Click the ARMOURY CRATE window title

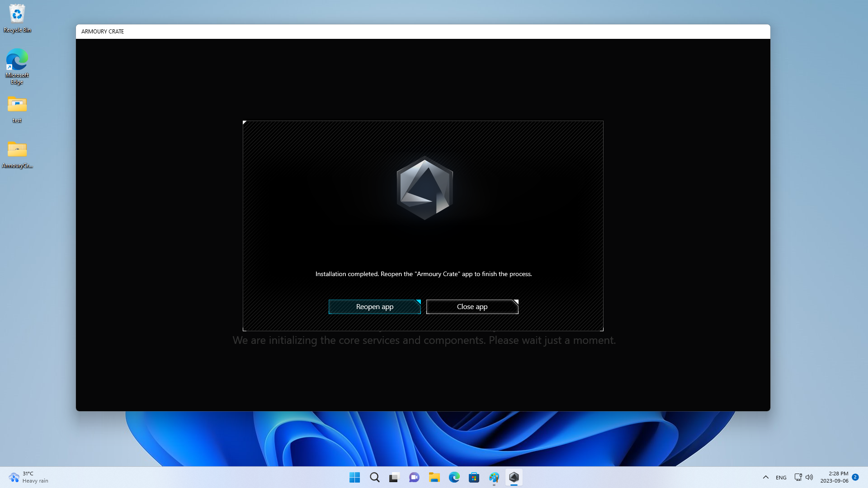click(x=103, y=32)
